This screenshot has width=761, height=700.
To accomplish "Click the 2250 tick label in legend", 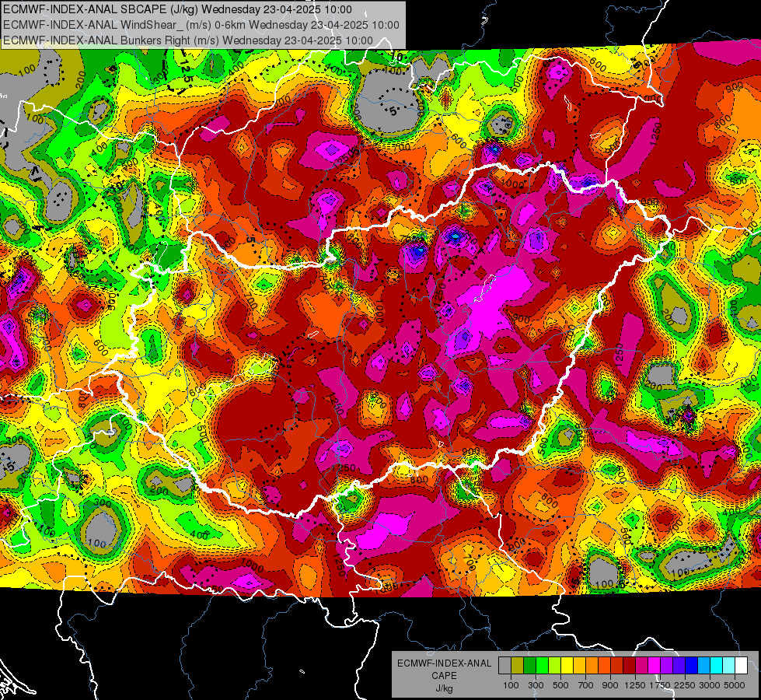I will pos(686,685).
